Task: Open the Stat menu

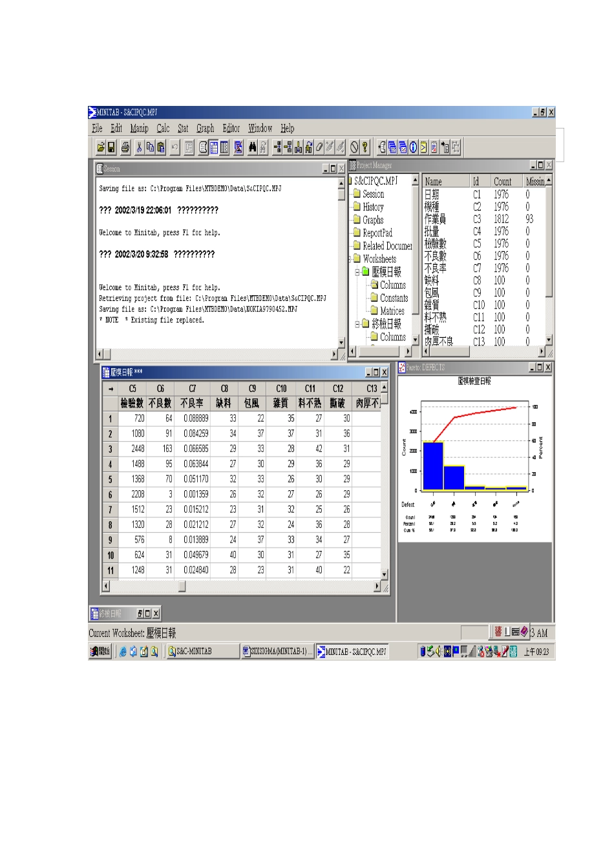Action: 183,129
